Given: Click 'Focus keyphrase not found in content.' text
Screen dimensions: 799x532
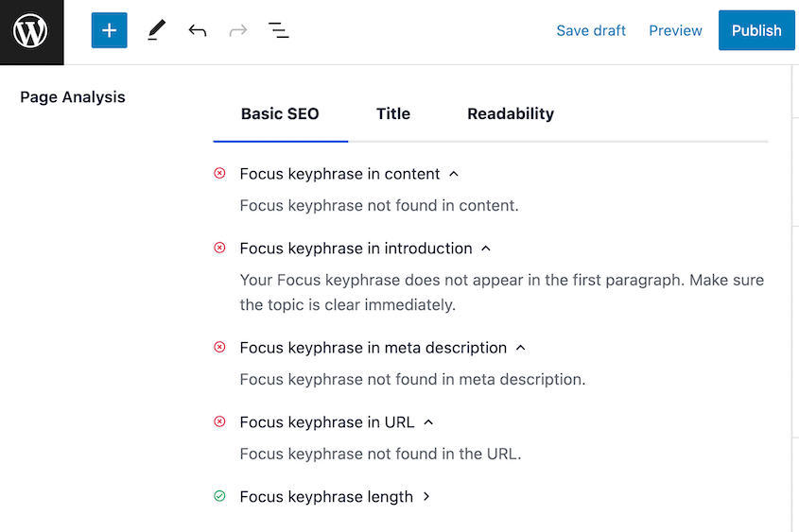Looking at the screenshot, I should tap(379, 206).
